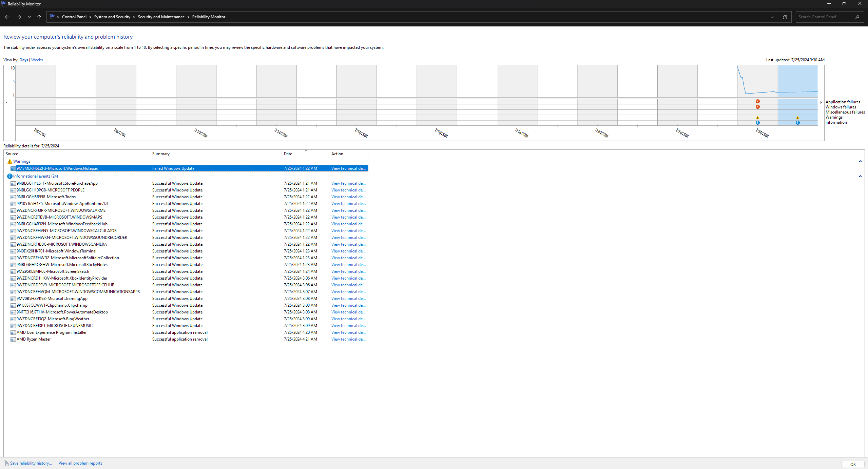Click the Refresh icon in the address bar
The height and width of the screenshot is (469, 868).
tap(785, 17)
